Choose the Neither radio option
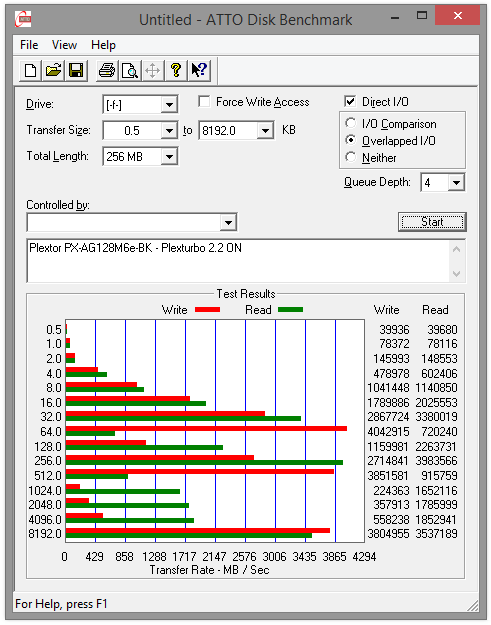 pos(350,157)
